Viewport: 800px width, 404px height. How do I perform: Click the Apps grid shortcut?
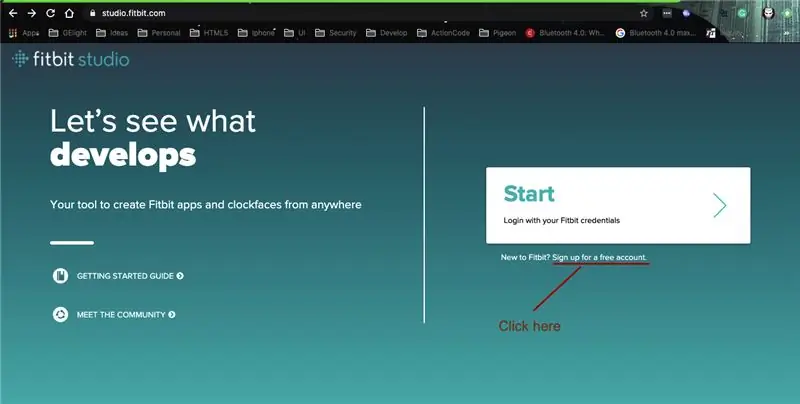click(24, 33)
